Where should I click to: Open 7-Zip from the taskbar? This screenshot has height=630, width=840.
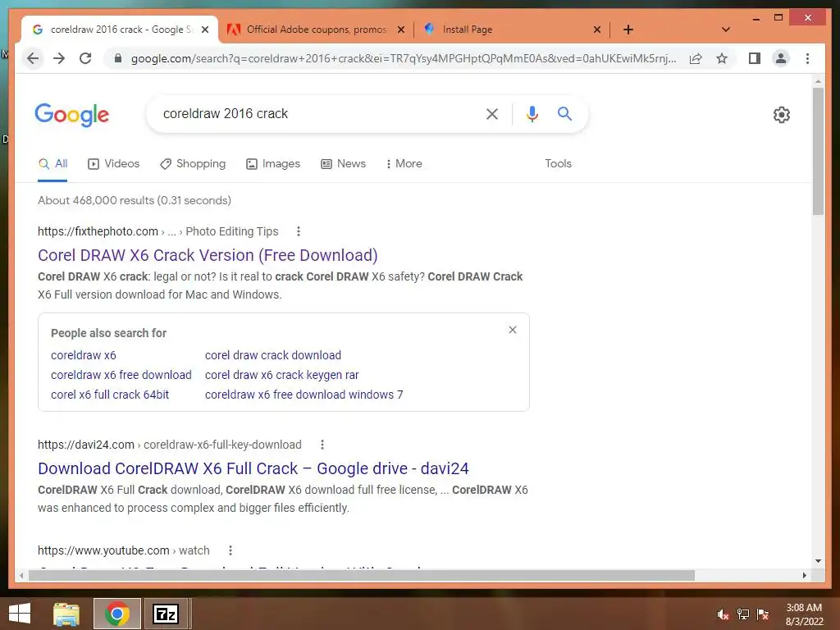166,614
